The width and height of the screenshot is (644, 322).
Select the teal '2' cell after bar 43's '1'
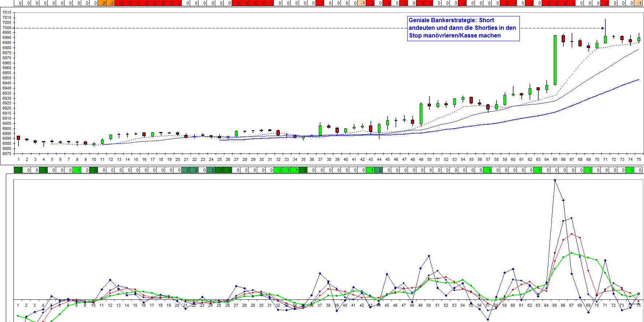(x=380, y=170)
